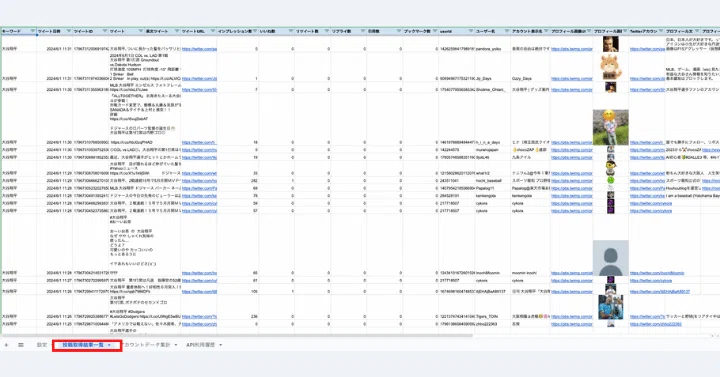Switch to the 設定 sheet tab
This screenshot has height=377, width=720.
click(42, 345)
